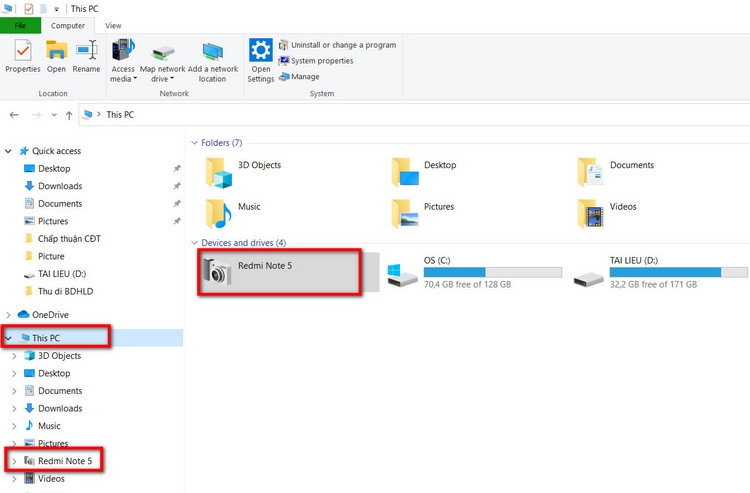Open Settings from the ribbon
750x493 pixels.
tap(261, 61)
